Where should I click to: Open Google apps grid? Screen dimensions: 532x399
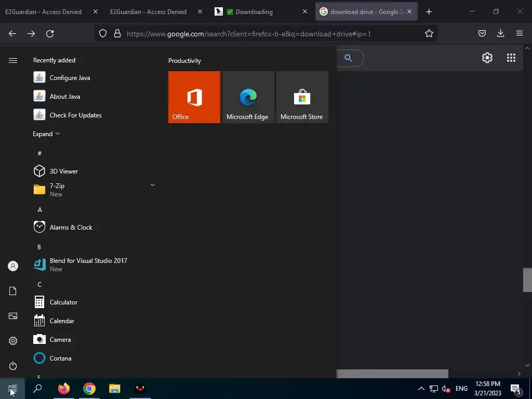[x=511, y=58]
